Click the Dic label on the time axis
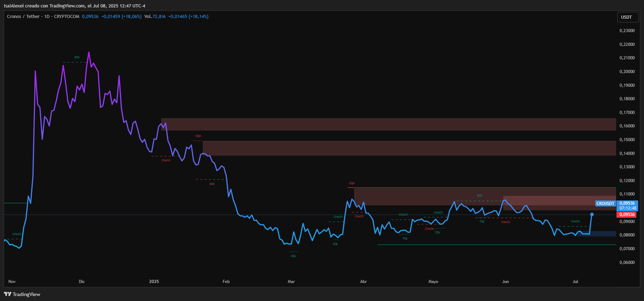This screenshot has width=644, height=301. pyautogui.click(x=82, y=282)
